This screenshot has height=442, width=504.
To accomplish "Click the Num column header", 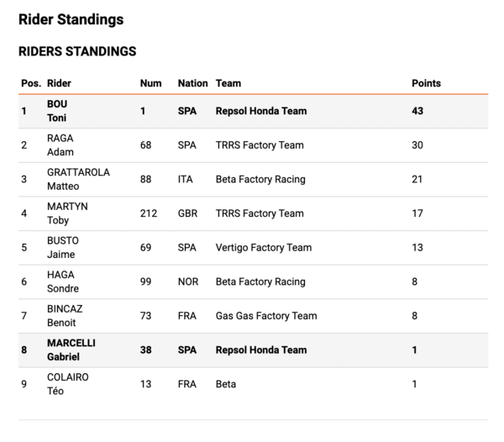I will tap(150, 83).
